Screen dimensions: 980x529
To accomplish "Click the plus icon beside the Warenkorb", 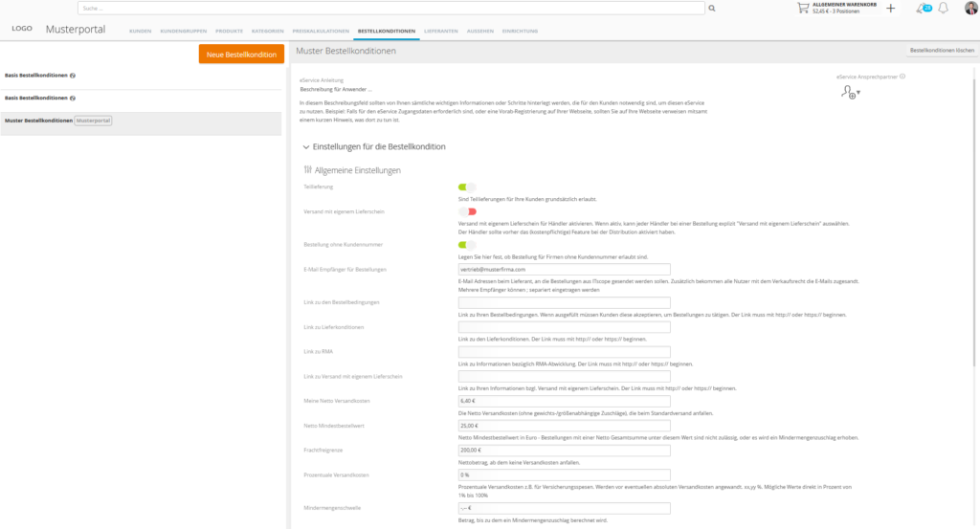I will tap(891, 8).
